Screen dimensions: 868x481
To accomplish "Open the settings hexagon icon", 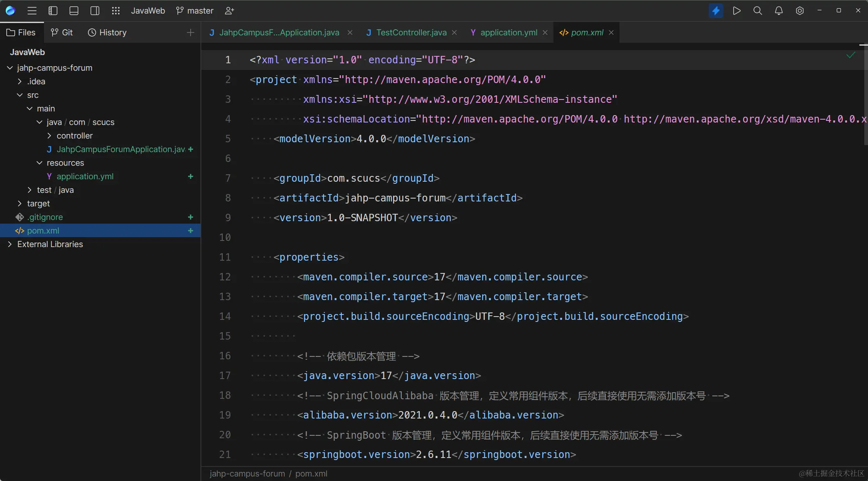I will pos(799,11).
